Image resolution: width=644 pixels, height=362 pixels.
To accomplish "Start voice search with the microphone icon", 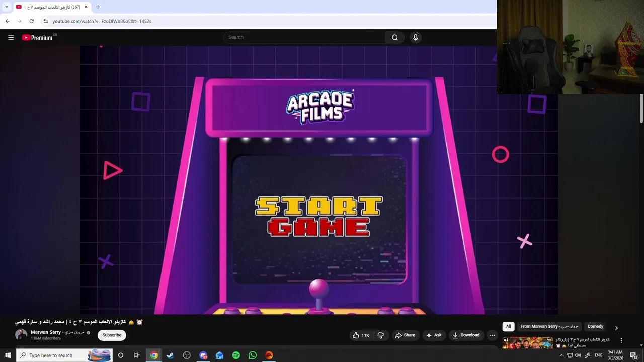I will 415,37.
